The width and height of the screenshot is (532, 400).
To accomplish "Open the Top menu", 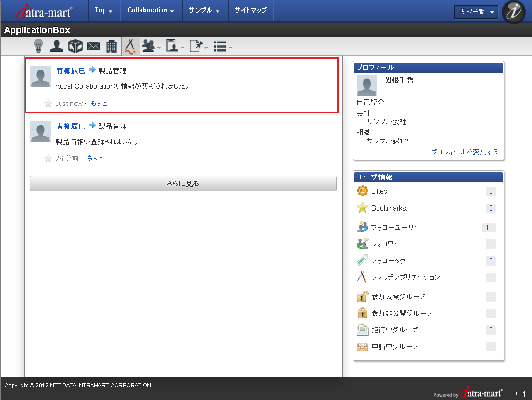I will point(104,11).
